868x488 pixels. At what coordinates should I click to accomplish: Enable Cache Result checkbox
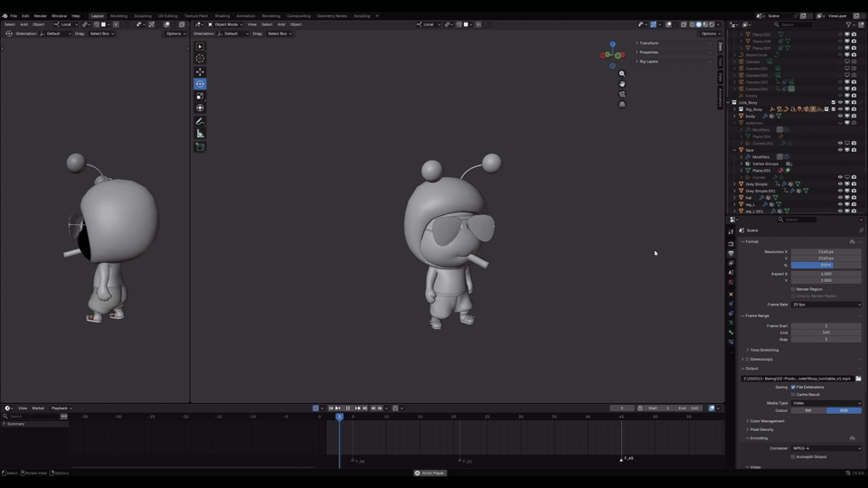(x=793, y=395)
